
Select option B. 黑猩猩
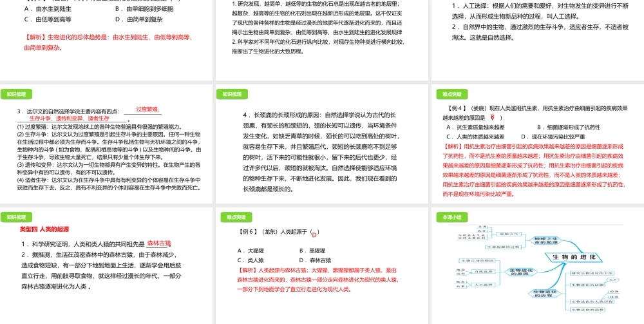coord(312,251)
